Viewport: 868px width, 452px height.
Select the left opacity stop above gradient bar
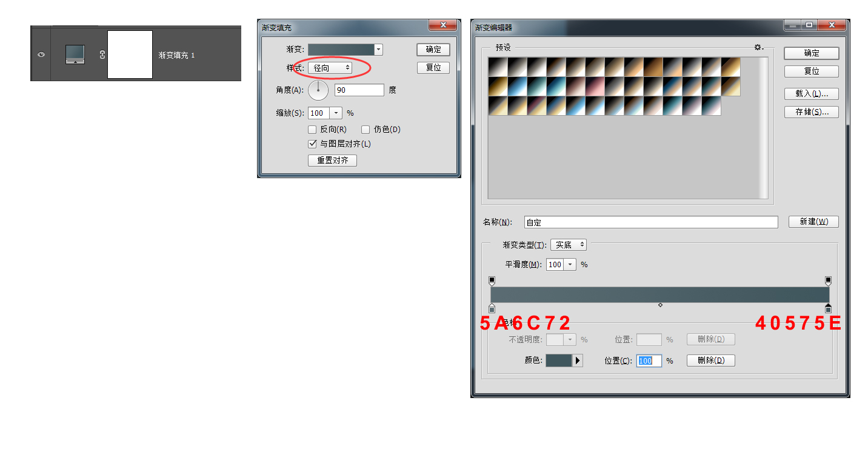pyautogui.click(x=492, y=281)
